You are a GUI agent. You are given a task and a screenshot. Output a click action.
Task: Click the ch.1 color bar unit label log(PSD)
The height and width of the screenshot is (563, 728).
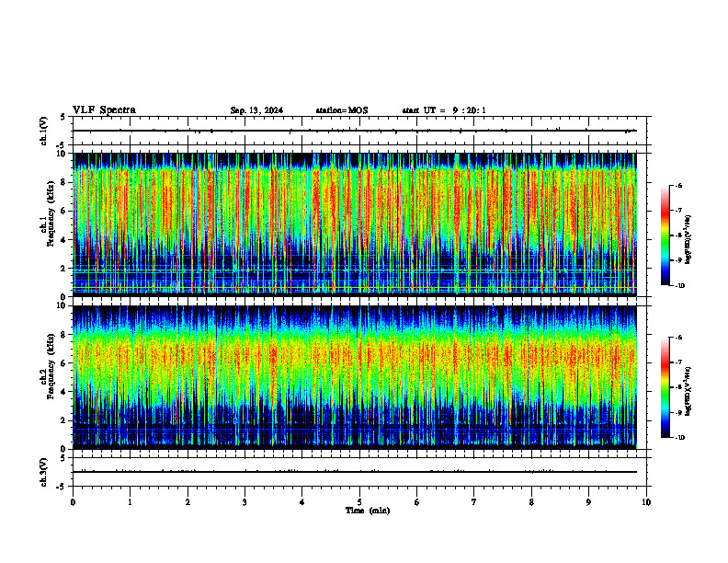[689, 239]
